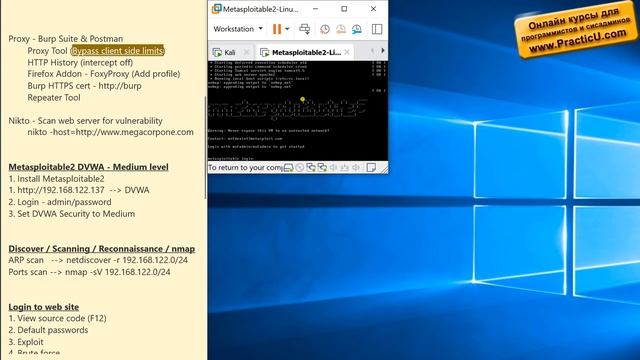Click the sound card status icon

(x=333, y=167)
